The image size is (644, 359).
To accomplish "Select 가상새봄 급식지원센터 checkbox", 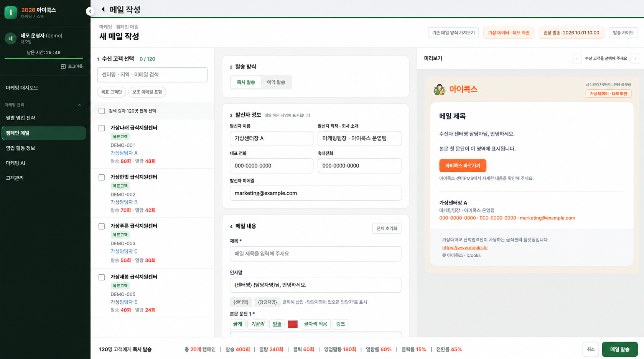I will coord(102,277).
